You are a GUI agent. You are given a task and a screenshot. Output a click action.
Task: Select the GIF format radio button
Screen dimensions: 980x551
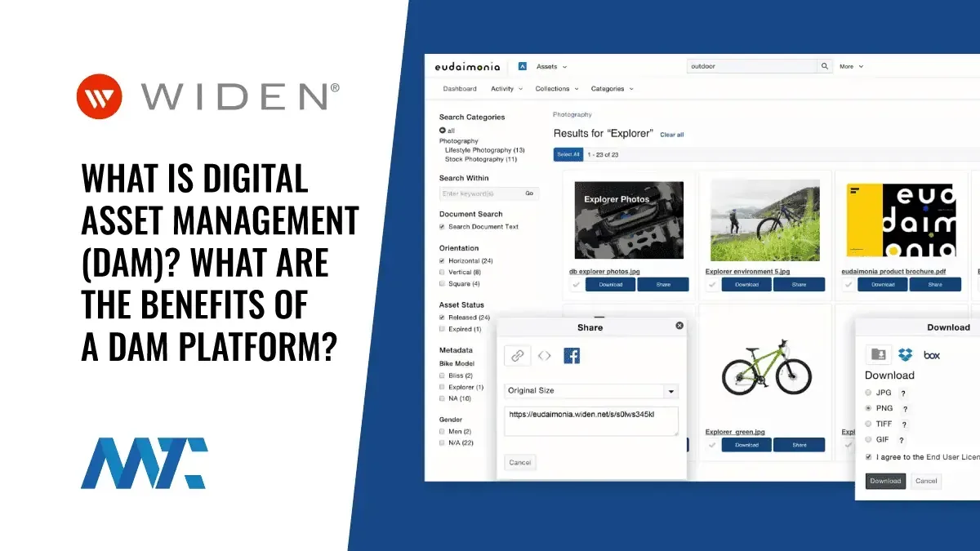[x=869, y=439]
